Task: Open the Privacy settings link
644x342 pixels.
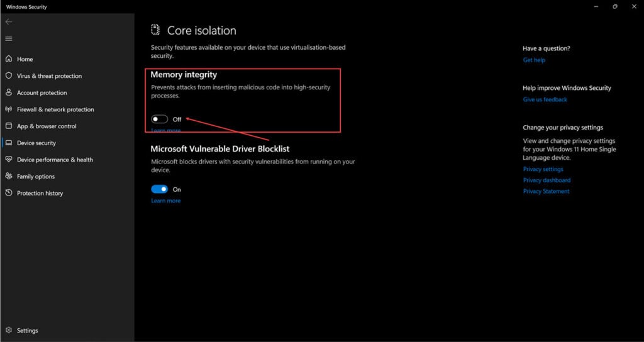Action: [543, 169]
